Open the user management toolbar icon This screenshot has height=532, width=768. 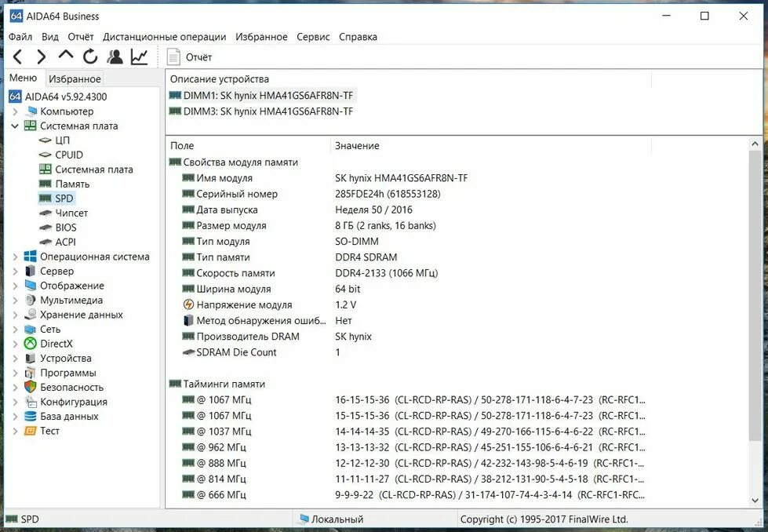pos(115,56)
